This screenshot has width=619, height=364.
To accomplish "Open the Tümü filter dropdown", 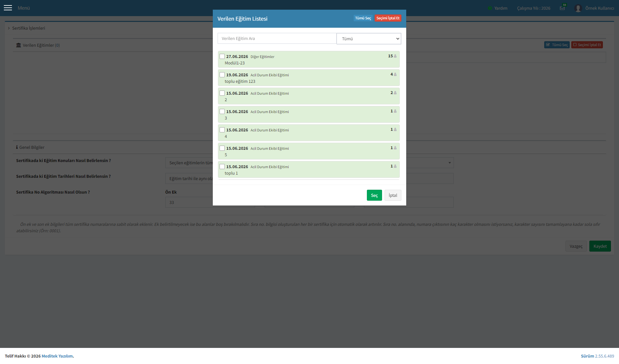I will click(369, 39).
